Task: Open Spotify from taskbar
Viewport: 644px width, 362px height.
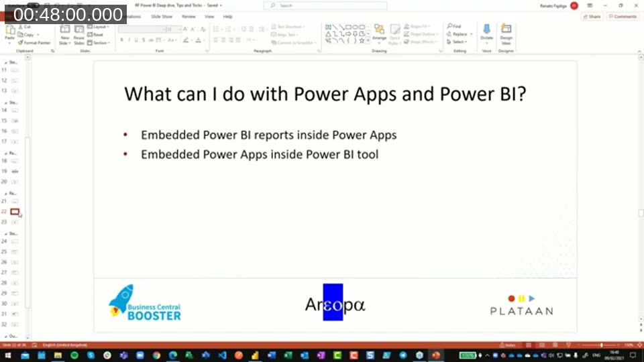Action: coord(74,355)
